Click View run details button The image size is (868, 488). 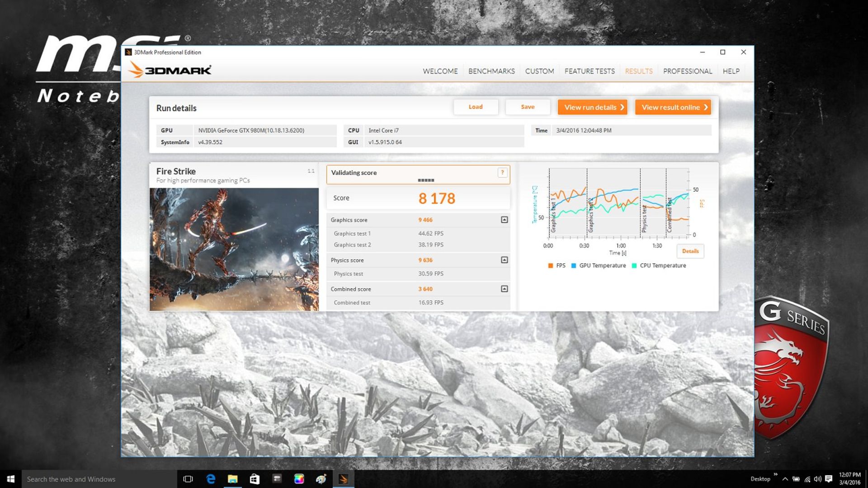click(592, 107)
